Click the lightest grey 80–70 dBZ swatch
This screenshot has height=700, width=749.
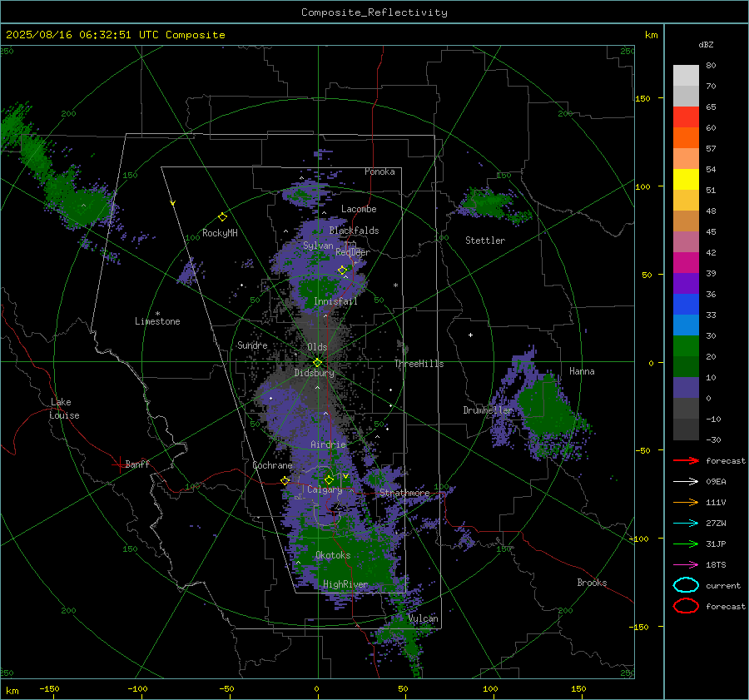[x=686, y=76]
